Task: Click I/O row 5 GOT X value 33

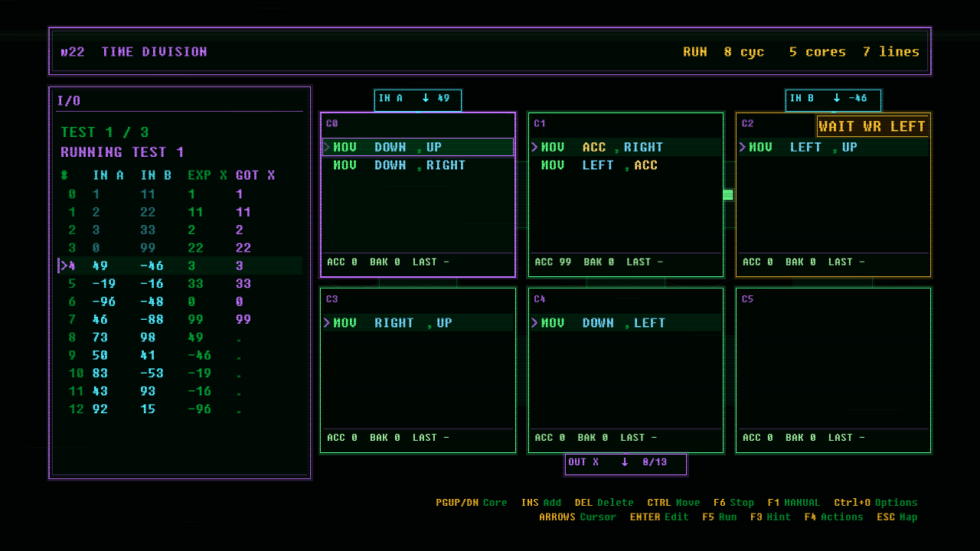Action: coord(243,284)
